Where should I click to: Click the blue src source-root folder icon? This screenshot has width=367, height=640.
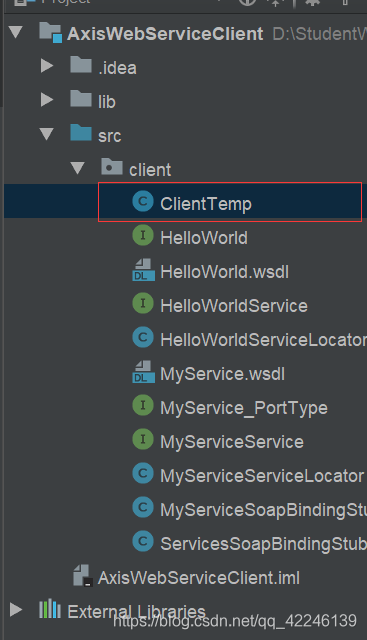[81, 133]
